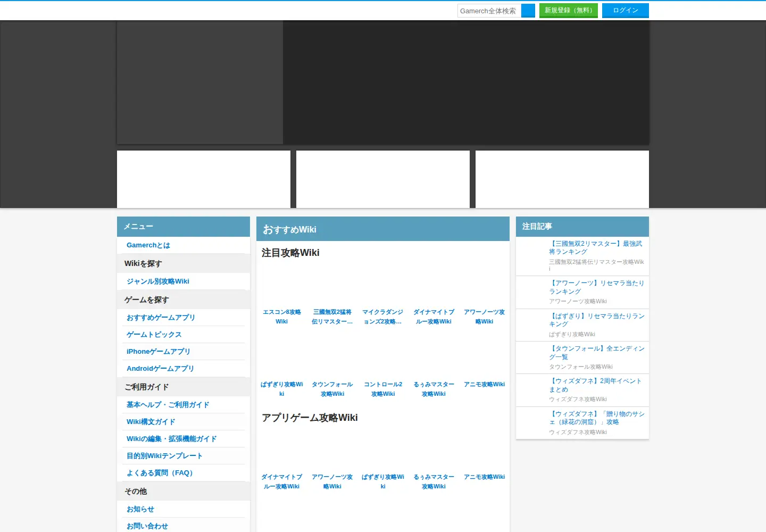766x532 pixels.
Task: Open article 【タウンフォール】全エンディング一覧
Action: coord(596,353)
